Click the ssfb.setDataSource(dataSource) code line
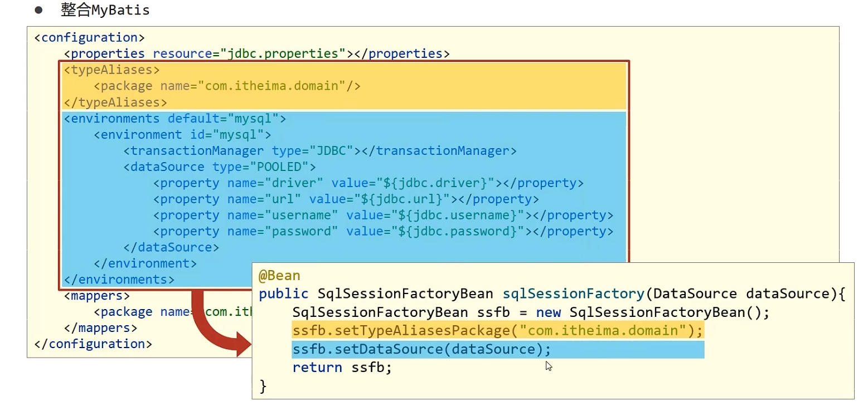 pyautogui.click(x=421, y=350)
